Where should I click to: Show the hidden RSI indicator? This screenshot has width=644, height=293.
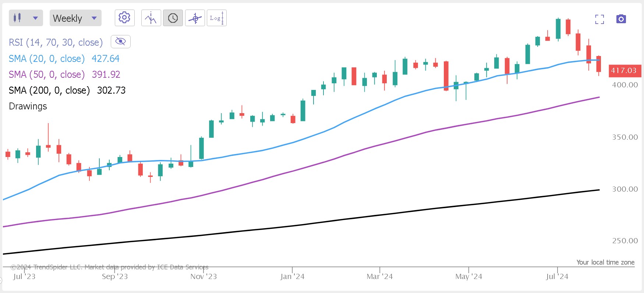click(120, 41)
